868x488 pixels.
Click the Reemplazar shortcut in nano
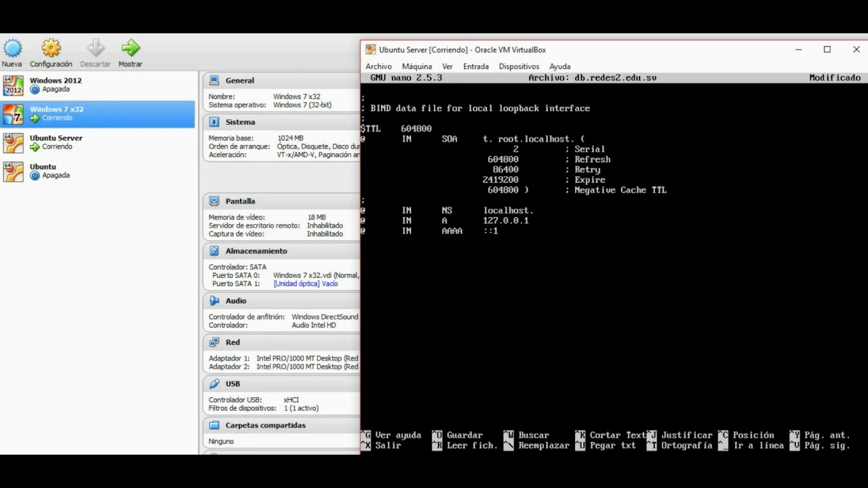(x=536, y=445)
